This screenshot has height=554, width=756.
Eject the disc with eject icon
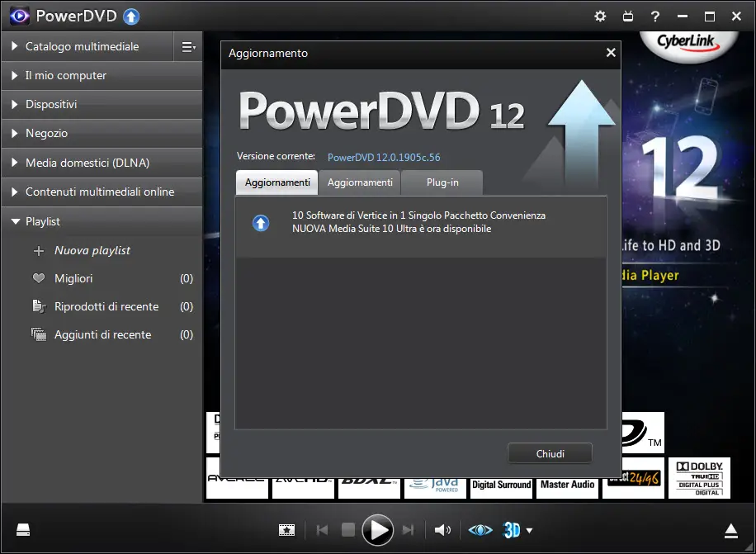pos(731,531)
